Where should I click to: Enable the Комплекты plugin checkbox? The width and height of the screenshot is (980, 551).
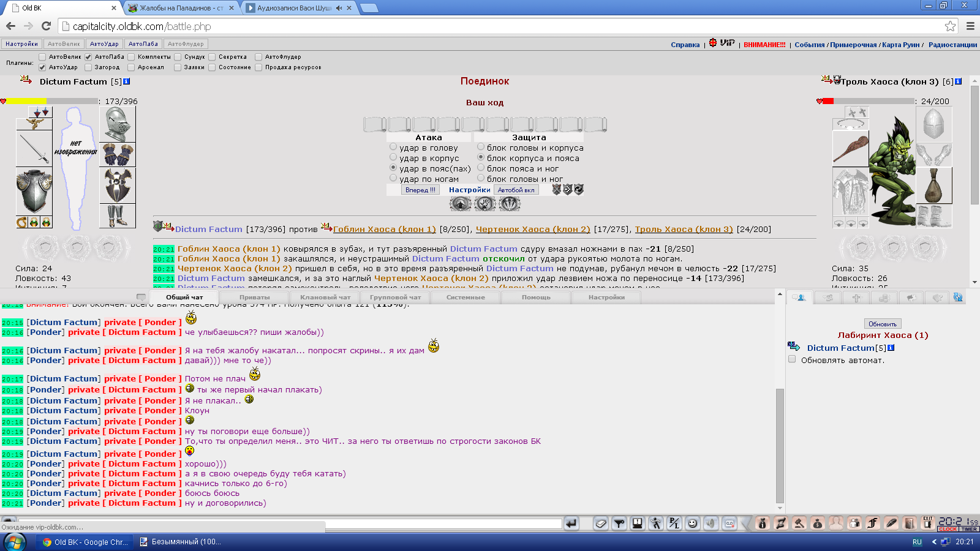(131, 57)
